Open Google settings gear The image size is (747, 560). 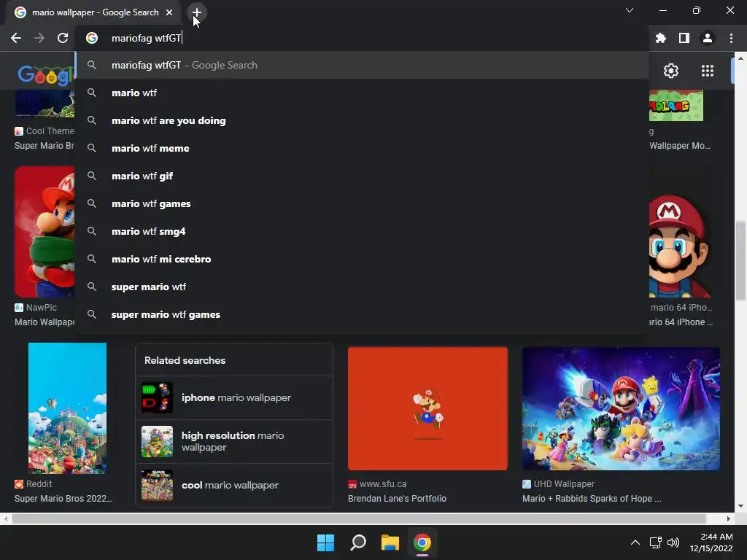click(x=671, y=71)
